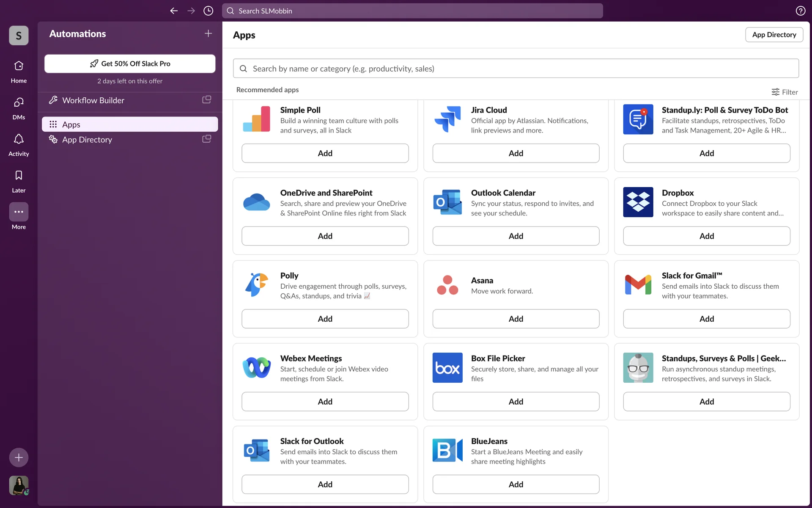812x508 pixels.
Task: Open DMs from the sidebar
Action: tap(19, 108)
